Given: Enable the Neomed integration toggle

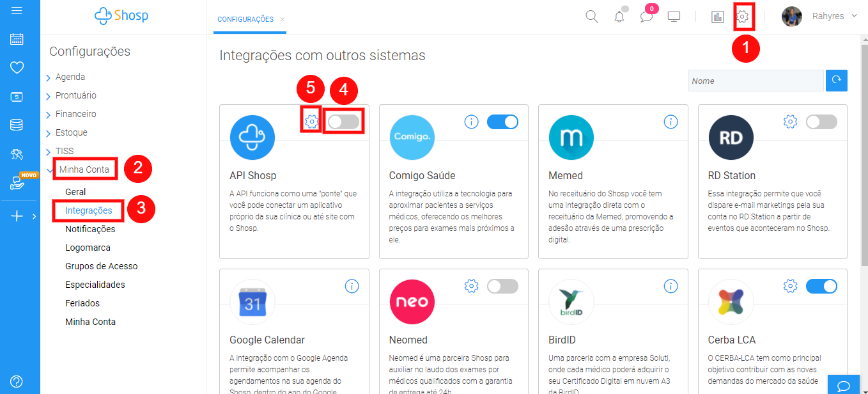Looking at the screenshot, I should tap(503, 286).
